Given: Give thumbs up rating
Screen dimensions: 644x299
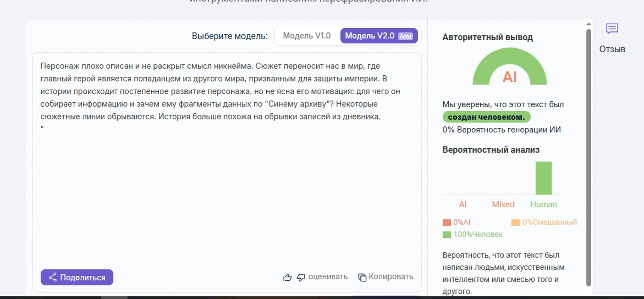Looking at the screenshot, I should (x=287, y=277).
